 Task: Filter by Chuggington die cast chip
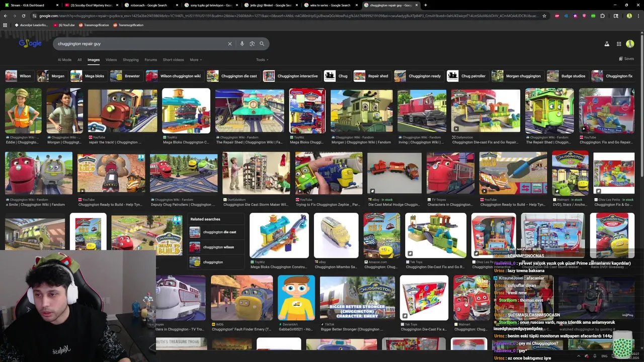click(x=233, y=76)
